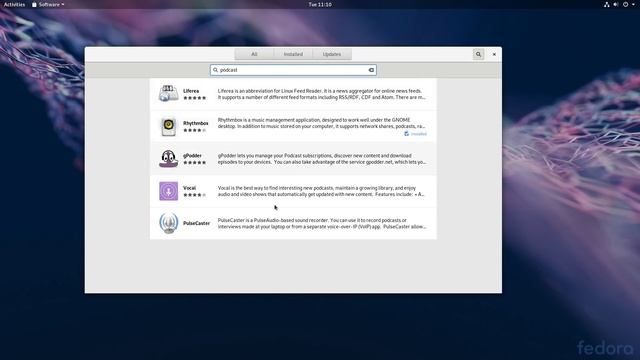
Task: Select the Liferea name text
Action: [191, 91]
